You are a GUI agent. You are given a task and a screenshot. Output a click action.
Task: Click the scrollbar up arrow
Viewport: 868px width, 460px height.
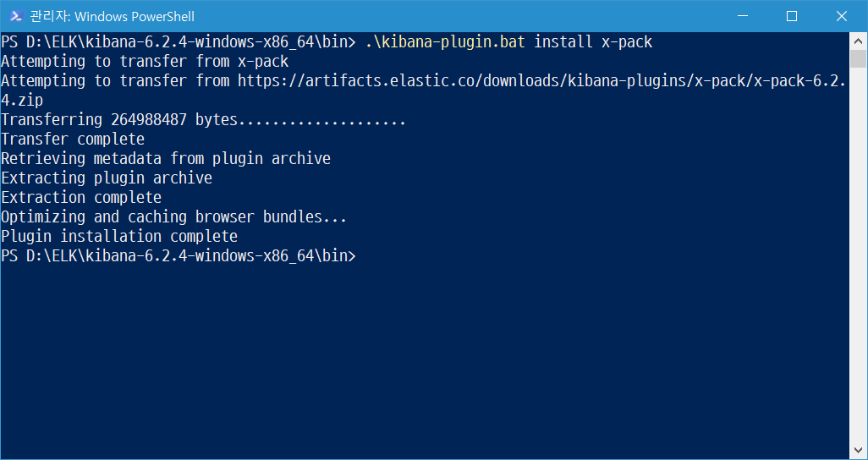859,41
